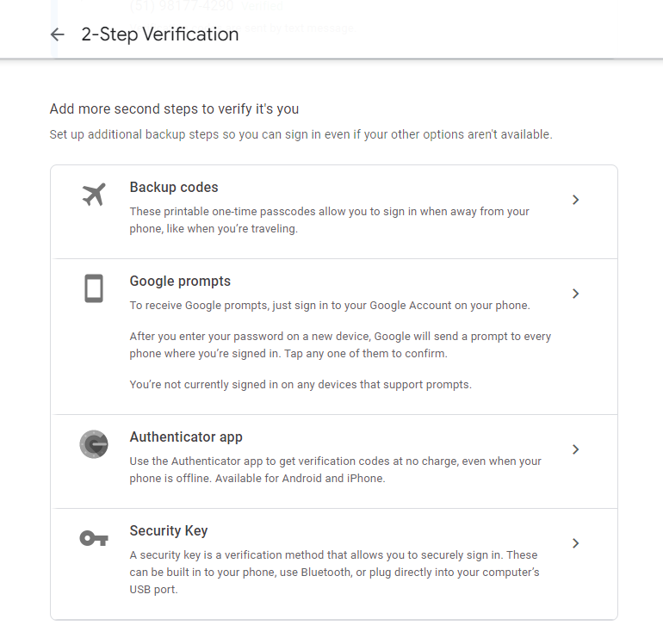Click Security Key description paragraph
The height and width of the screenshot is (644, 663).
tap(333, 573)
